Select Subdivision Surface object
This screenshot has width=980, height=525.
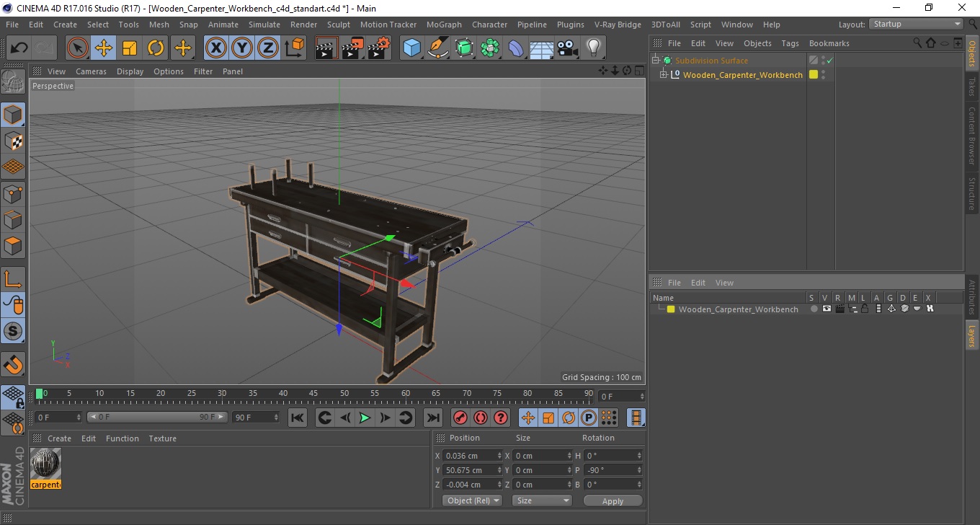(711, 61)
